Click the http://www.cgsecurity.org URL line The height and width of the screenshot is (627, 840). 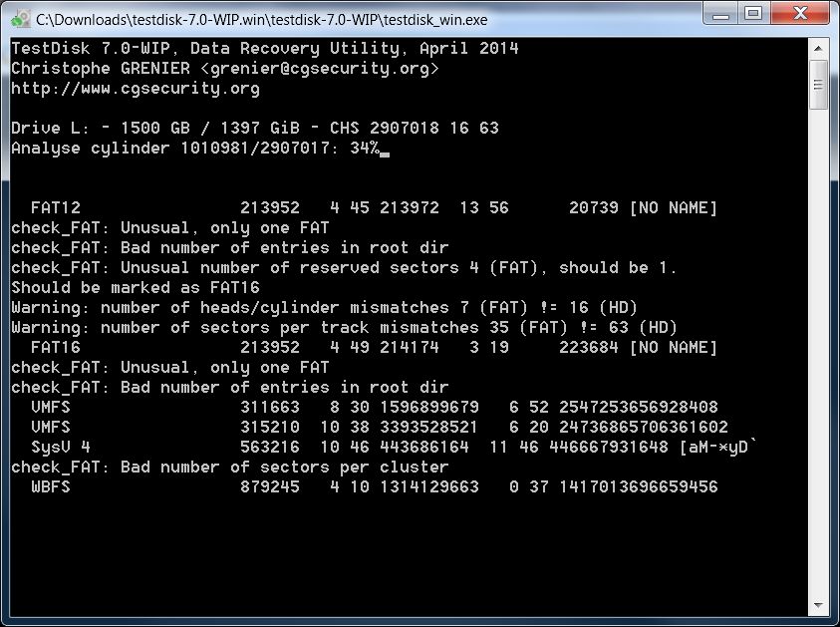pyautogui.click(x=136, y=89)
